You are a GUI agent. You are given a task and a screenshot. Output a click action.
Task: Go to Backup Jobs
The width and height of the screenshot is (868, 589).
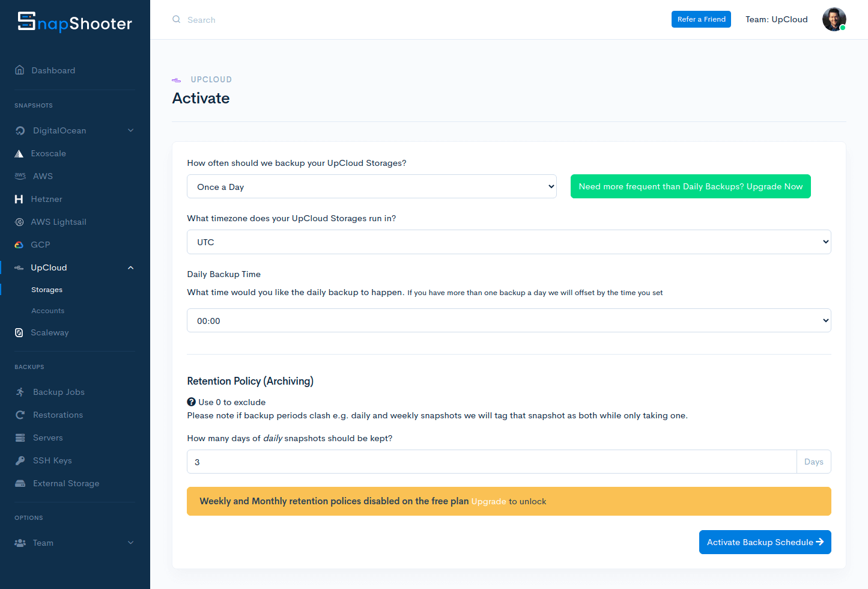[58, 392]
